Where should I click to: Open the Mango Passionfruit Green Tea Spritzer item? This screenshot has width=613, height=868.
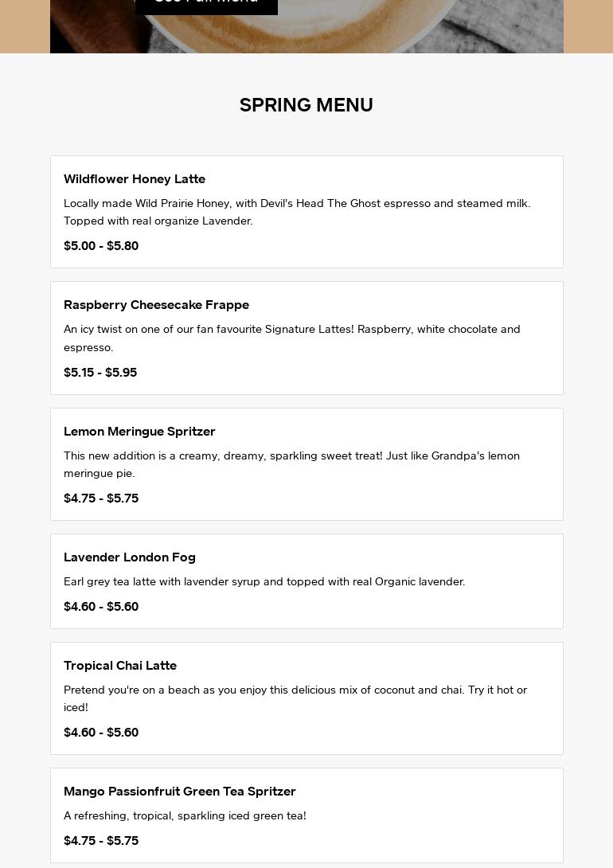(x=180, y=792)
